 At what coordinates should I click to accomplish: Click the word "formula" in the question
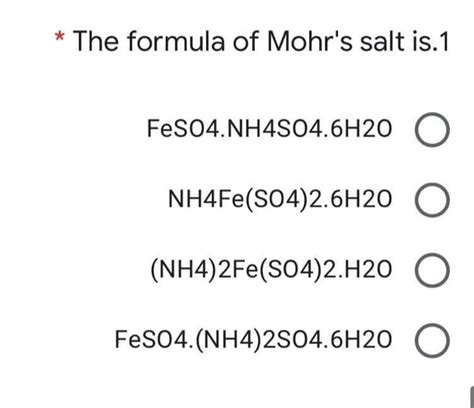coord(176,41)
